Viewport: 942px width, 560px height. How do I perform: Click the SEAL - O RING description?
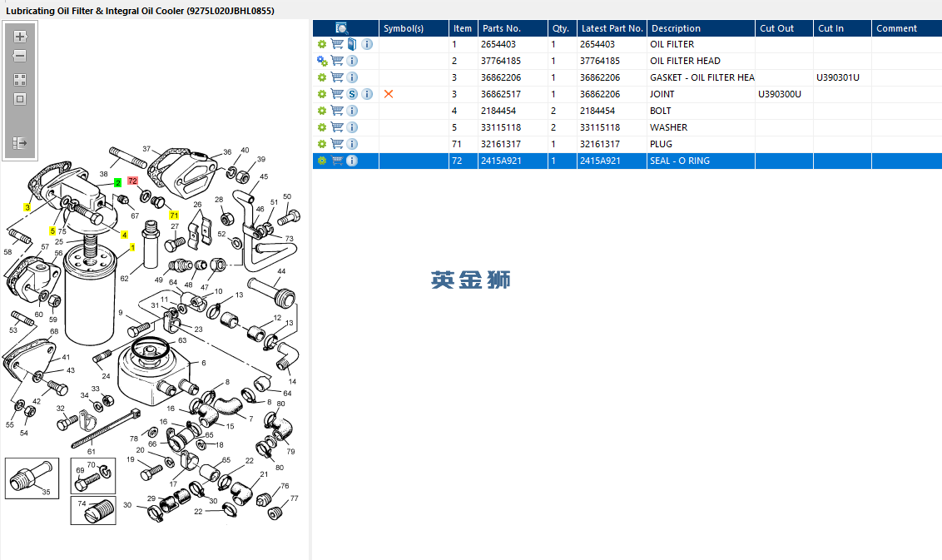[x=680, y=161]
